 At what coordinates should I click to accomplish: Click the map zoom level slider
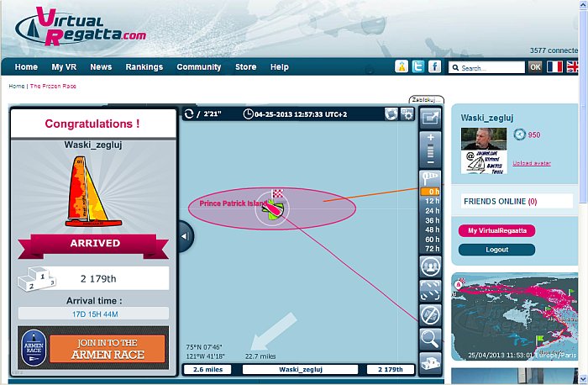[430, 151]
